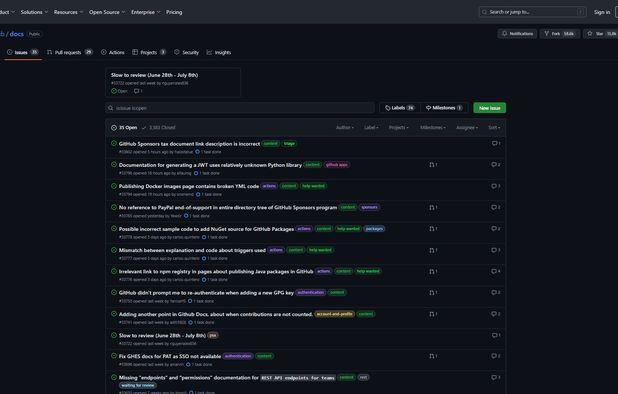Expand the Resources menu
This screenshot has width=618, height=394.
(x=68, y=12)
